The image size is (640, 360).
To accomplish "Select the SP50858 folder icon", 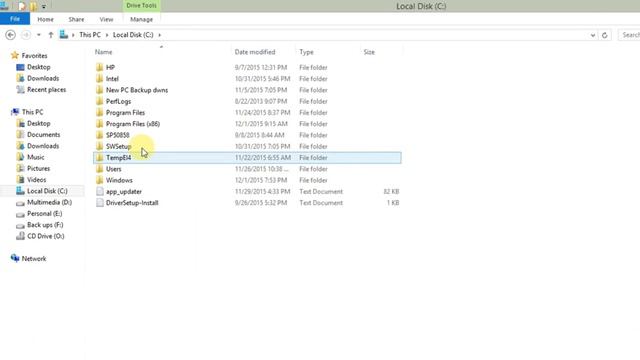I will click(100, 135).
